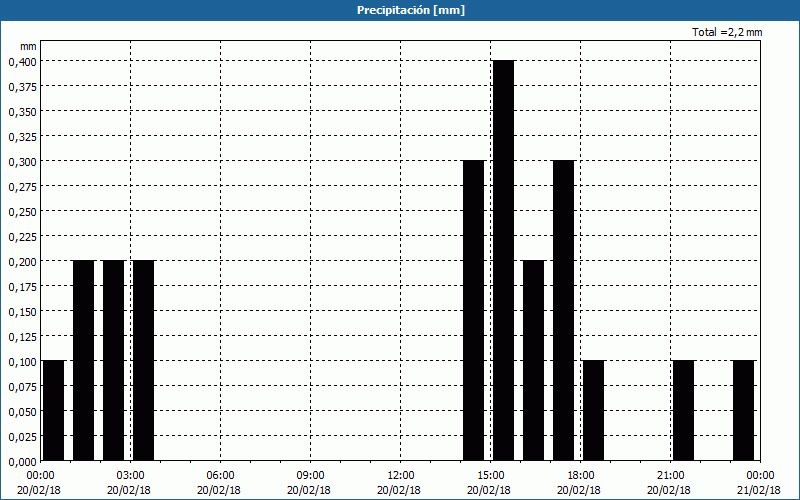The width and height of the screenshot is (800, 500).
Task: Click the tallest bar reaching 0,400
Action: coord(504,260)
